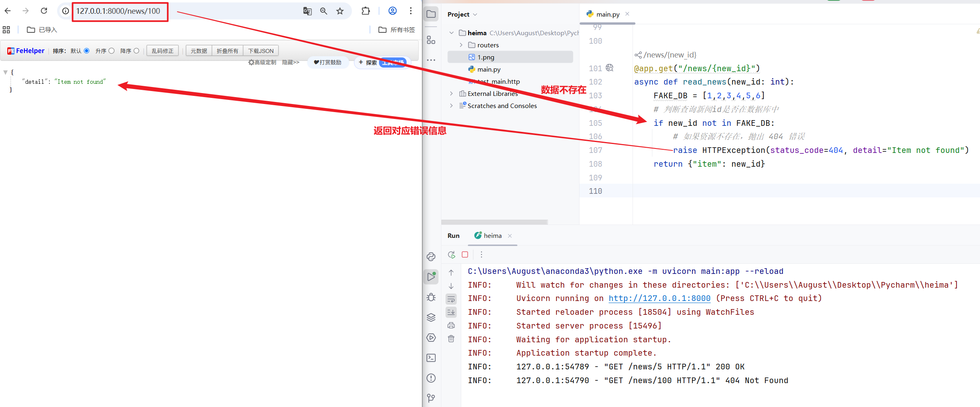This screenshot has height=407, width=980.
Task: Click the Structure tool window icon
Action: pos(431,40)
